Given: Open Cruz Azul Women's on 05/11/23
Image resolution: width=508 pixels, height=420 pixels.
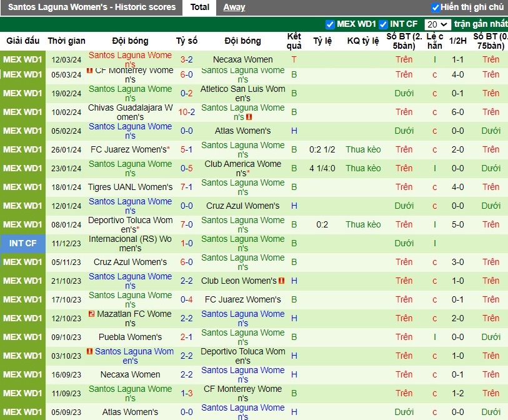Looking at the screenshot, I should click(130, 262).
